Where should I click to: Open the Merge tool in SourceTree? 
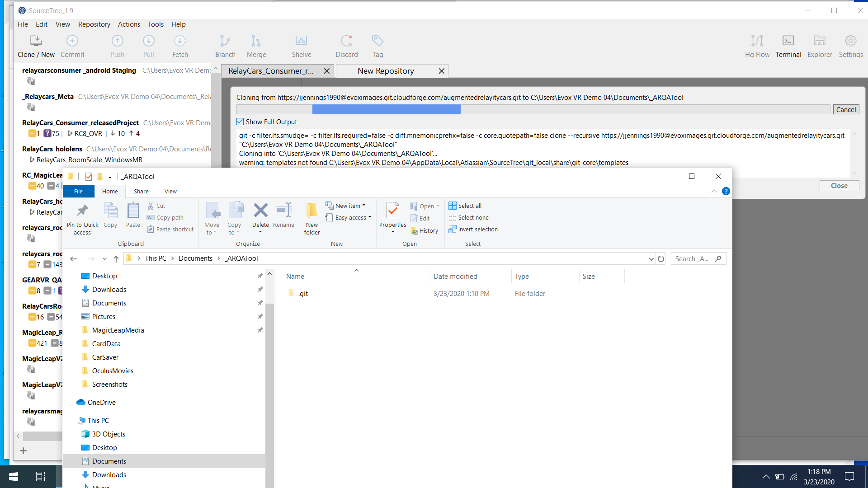pos(256,46)
